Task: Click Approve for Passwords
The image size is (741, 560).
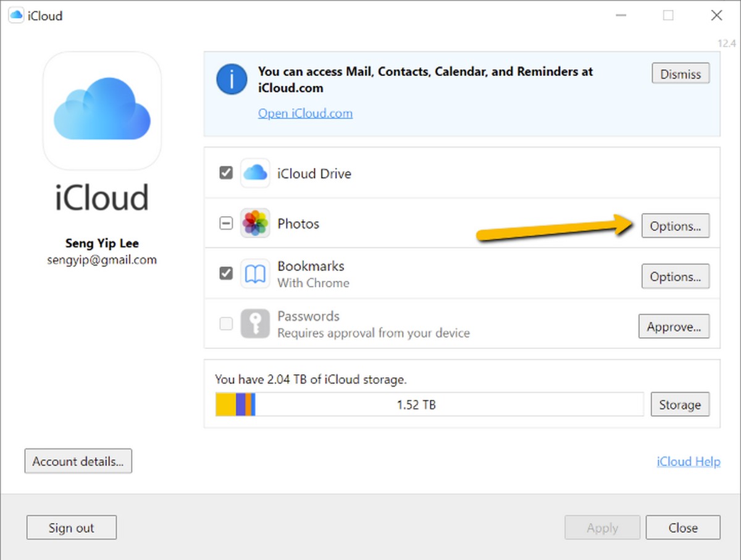Action: (674, 327)
